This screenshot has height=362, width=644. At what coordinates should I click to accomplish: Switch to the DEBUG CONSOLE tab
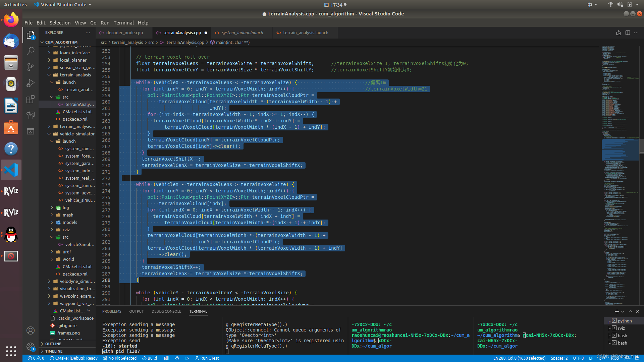click(x=166, y=311)
